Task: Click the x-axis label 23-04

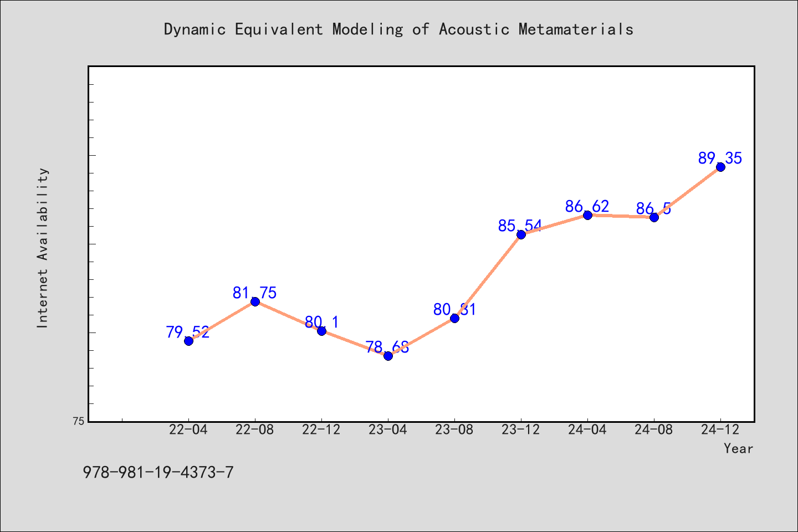Action: click(x=388, y=430)
